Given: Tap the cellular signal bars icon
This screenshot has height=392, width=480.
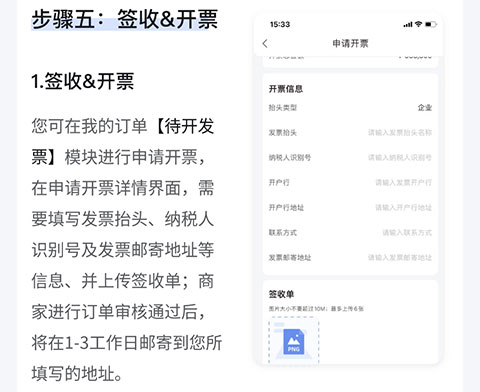Looking at the screenshot, I should tap(408, 24).
